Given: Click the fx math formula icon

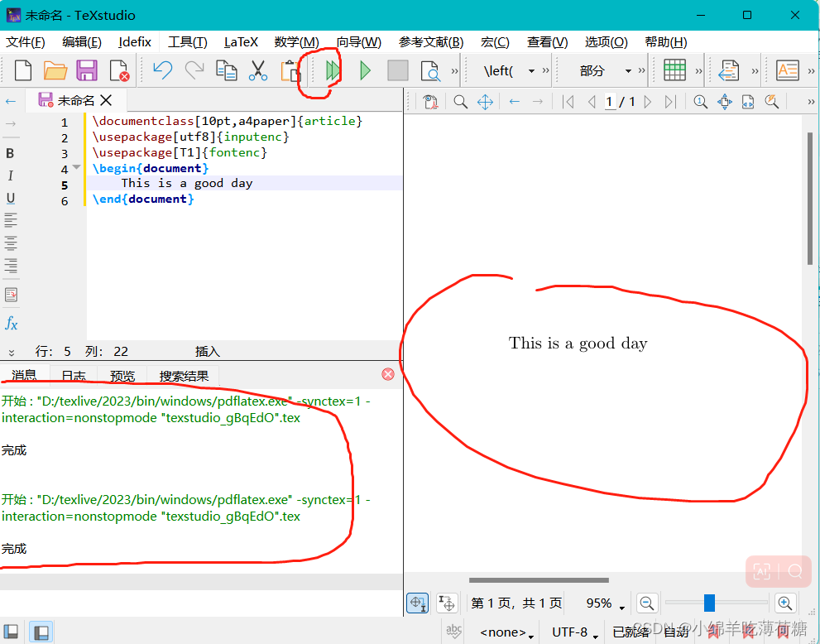Looking at the screenshot, I should click(11, 323).
